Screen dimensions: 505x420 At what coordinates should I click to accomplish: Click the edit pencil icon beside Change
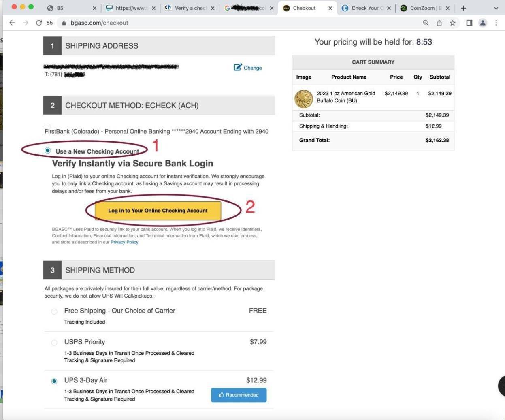coord(238,67)
